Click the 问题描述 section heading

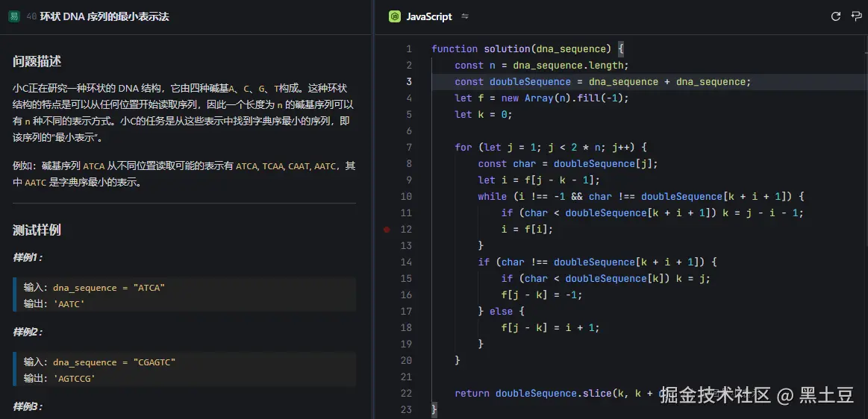(37, 62)
